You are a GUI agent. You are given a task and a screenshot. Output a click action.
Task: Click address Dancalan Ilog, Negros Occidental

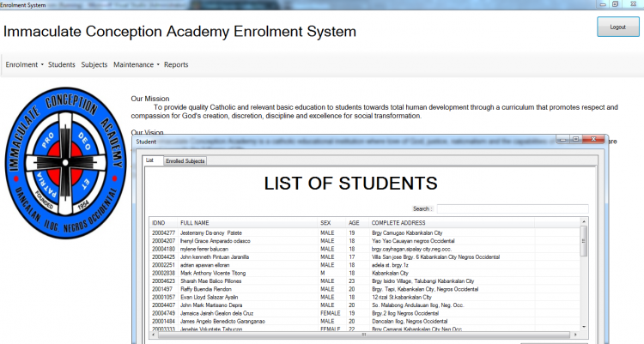pyautogui.click(x=409, y=321)
